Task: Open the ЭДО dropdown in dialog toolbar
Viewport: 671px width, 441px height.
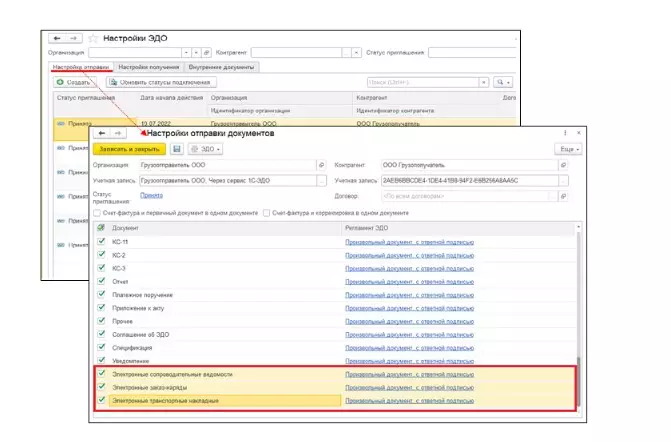Action: pos(205,148)
